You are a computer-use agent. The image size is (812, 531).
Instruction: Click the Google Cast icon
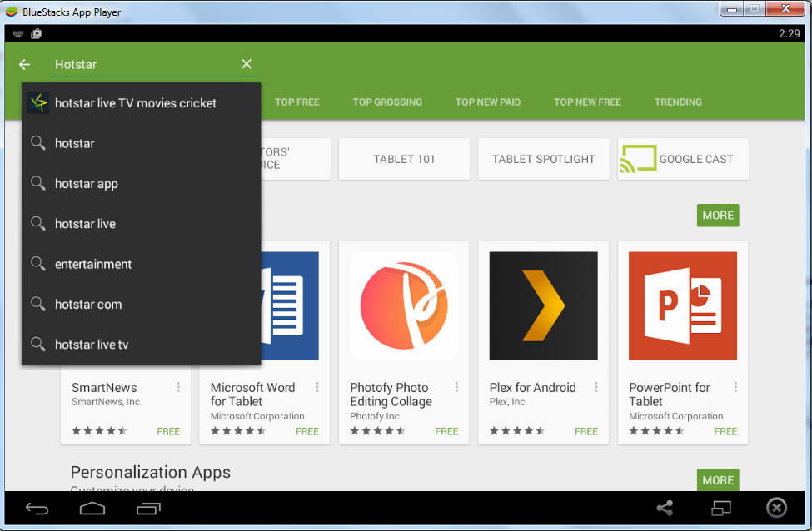click(639, 158)
